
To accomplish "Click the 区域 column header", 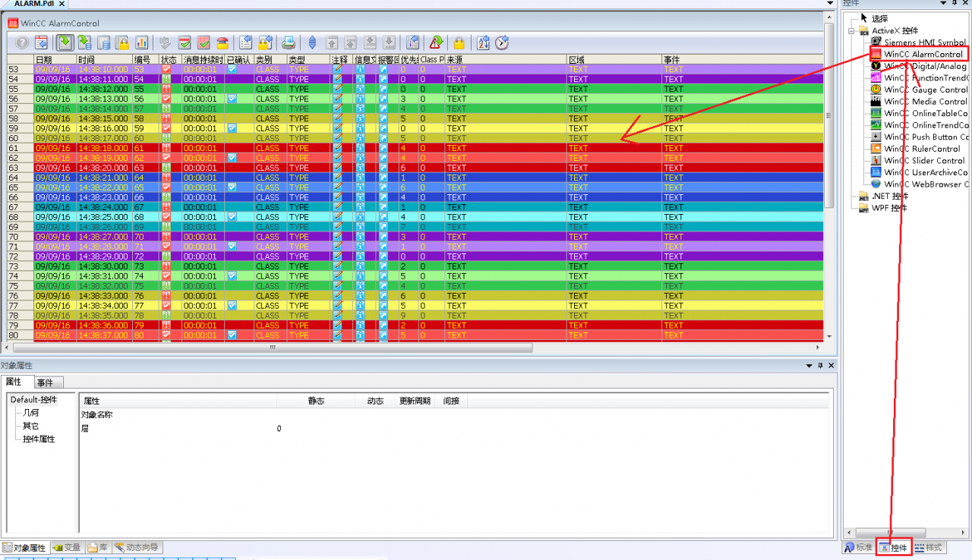I will 614,59.
